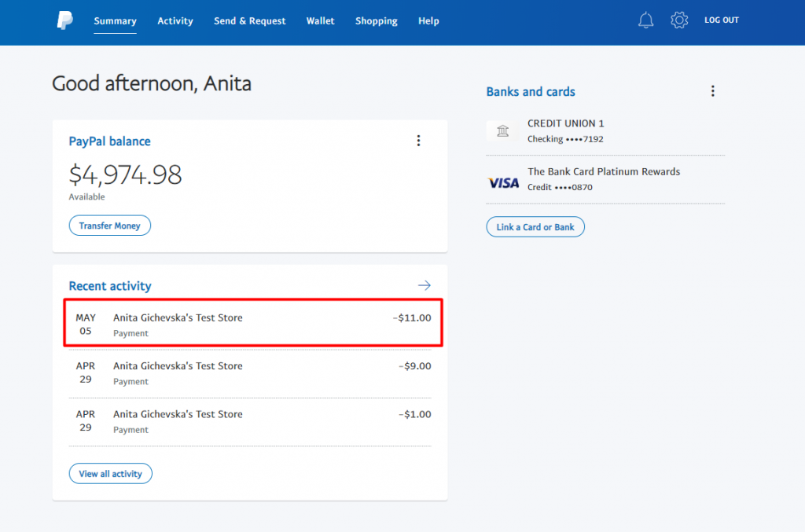Click the Transfer Money button

[x=110, y=226]
